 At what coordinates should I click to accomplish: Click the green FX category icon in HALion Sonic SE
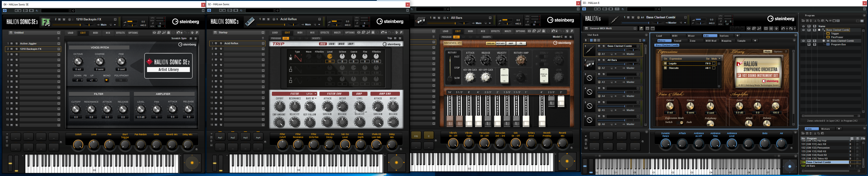pos(46,22)
